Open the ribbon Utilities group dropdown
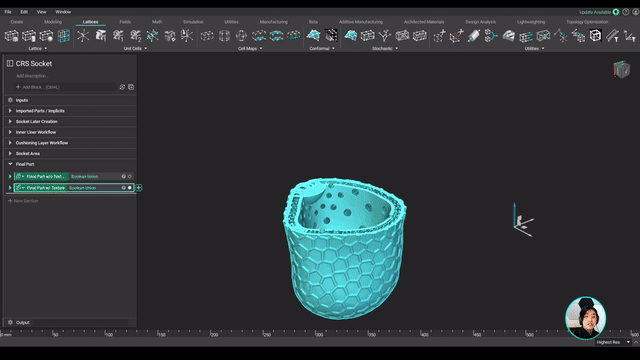Image resolution: width=640 pixels, height=360 pixels. pyautogui.click(x=534, y=49)
